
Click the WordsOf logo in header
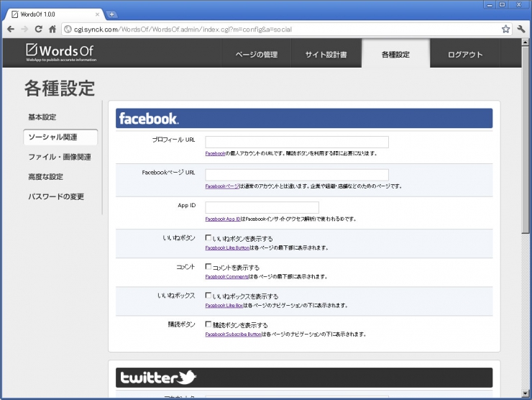click(61, 53)
